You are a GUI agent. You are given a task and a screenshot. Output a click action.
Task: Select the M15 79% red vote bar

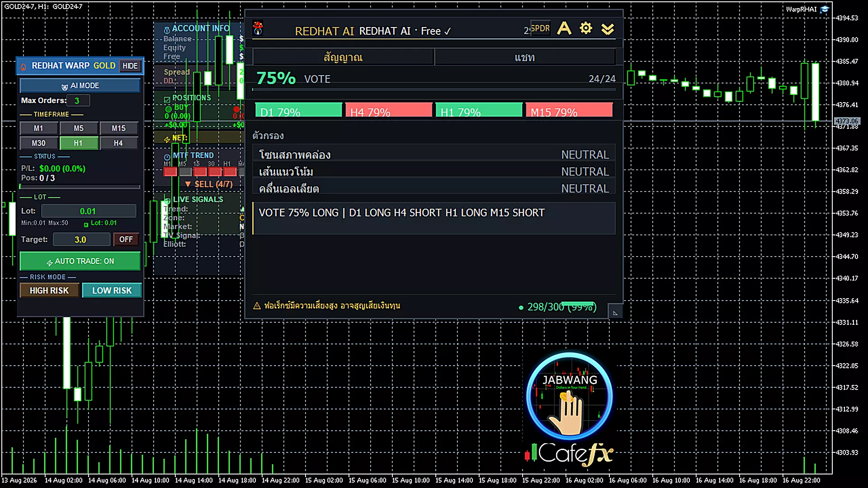coord(569,110)
